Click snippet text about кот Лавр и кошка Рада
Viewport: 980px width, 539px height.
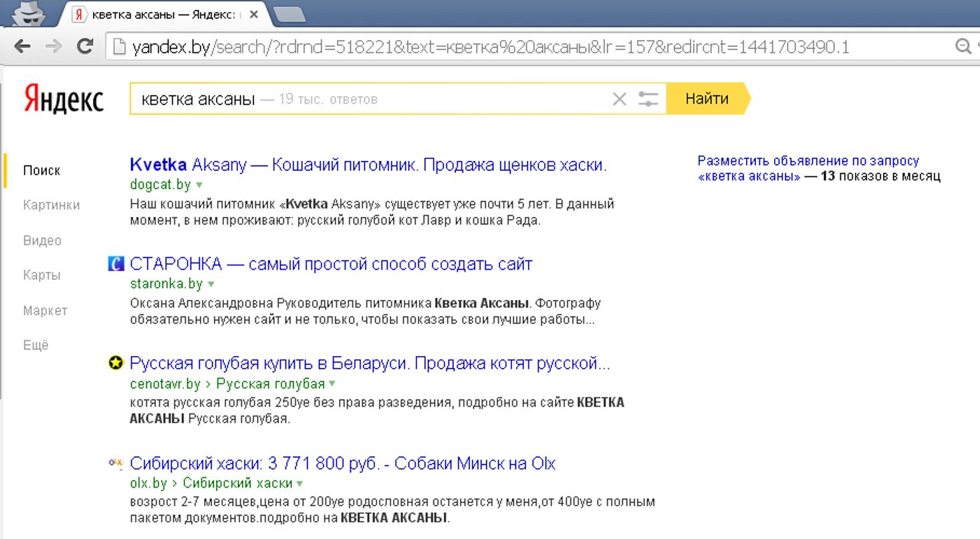(335, 220)
